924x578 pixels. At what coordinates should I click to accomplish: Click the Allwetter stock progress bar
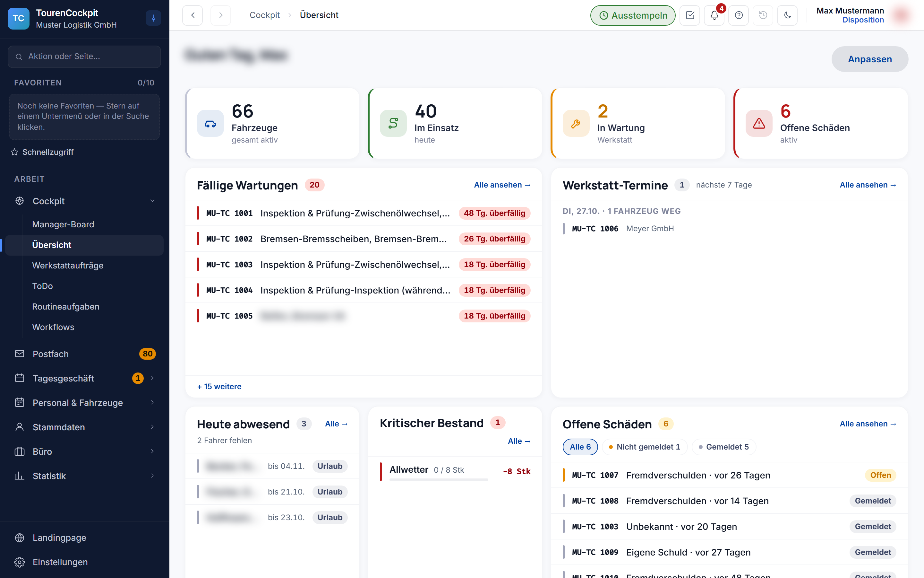(439, 479)
